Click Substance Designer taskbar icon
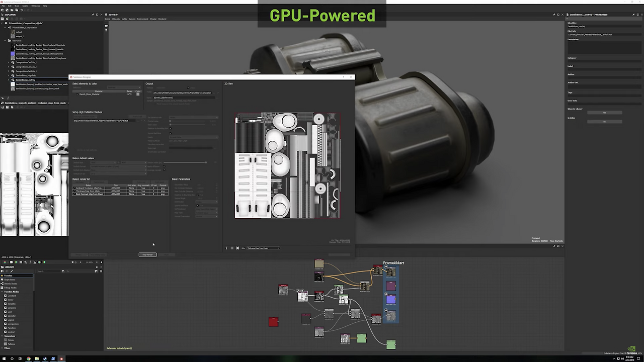Image resolution: width=644 pixels, height=362 pixels. pos(61,358)
